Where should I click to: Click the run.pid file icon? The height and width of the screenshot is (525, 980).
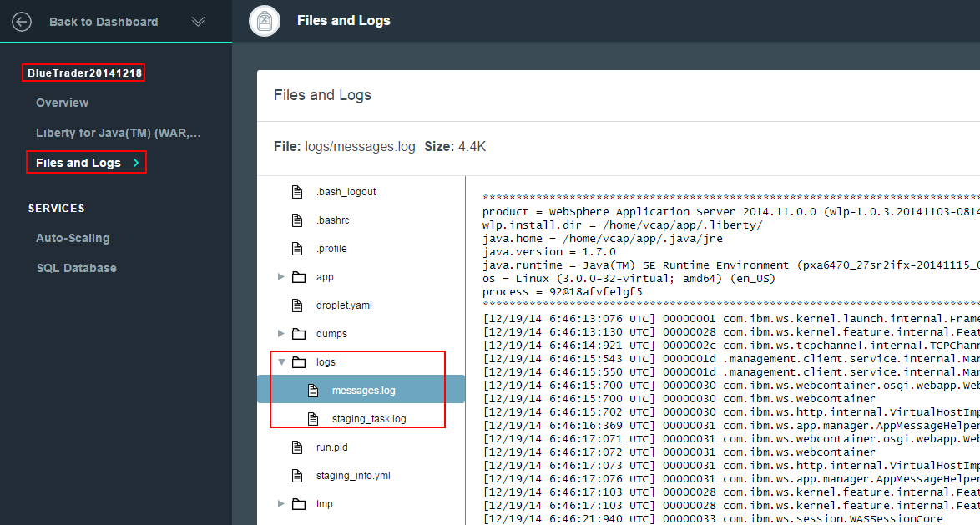[x=297, y=447]
